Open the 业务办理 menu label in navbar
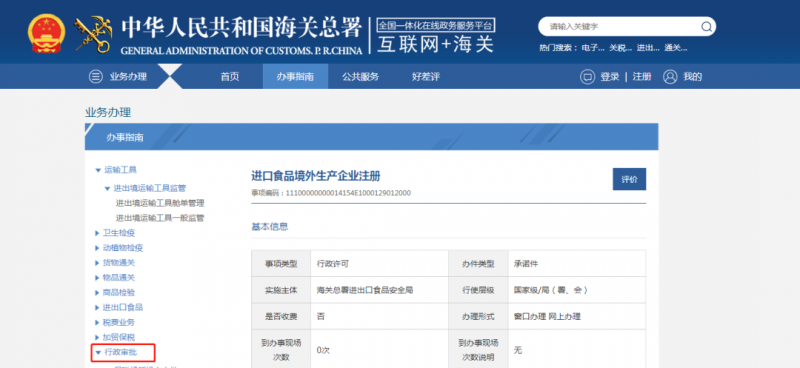800x368 pixels. pos(128,77)
